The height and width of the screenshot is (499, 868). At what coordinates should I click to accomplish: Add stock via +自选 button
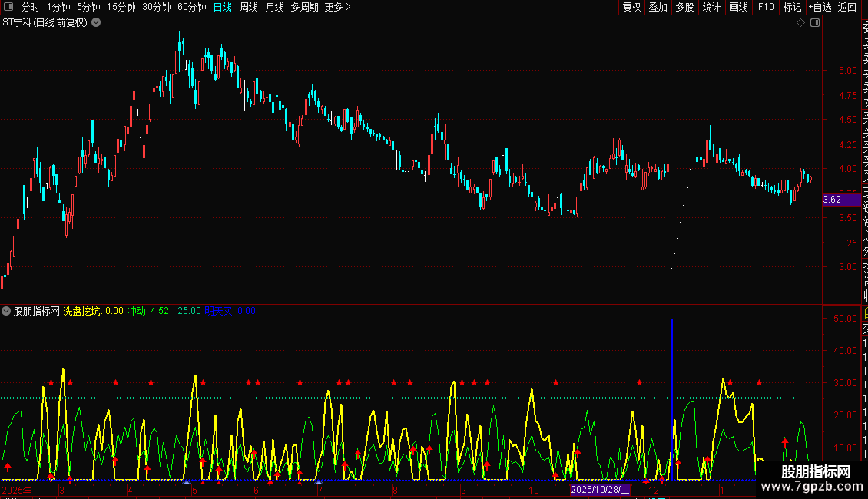[x=820, y=7]
